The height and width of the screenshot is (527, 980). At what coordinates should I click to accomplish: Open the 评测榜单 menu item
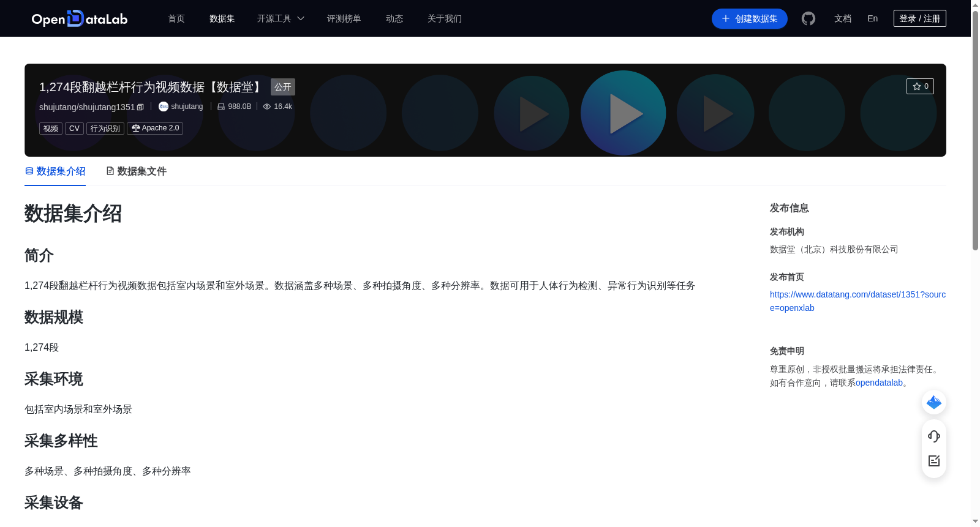pos(344,18)
